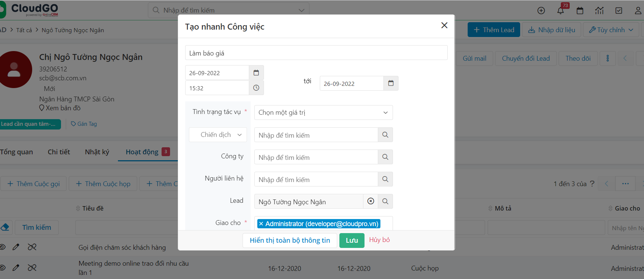
Task: Expand the Chiến dịch type dropdown
Action: [x=218, y=135]
